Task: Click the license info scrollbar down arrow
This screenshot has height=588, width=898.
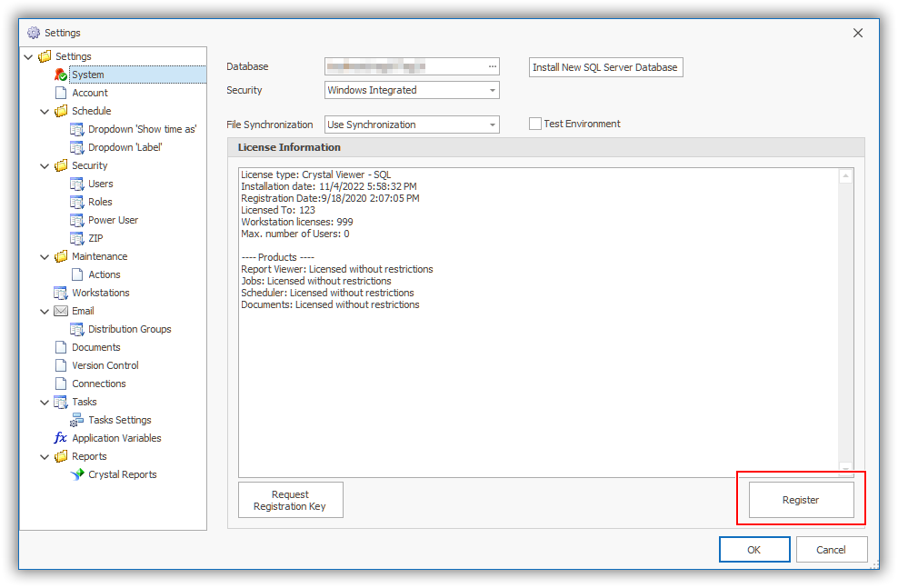Action: click(846, 469)
